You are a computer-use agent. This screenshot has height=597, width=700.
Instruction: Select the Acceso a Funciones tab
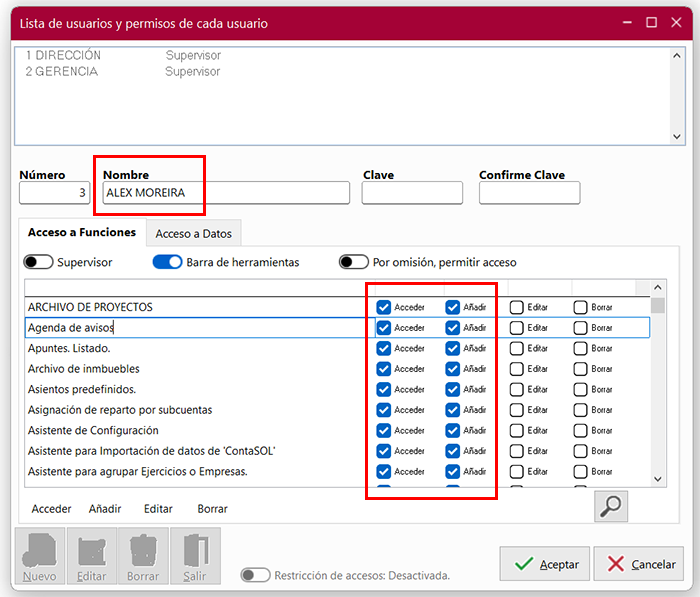(x=82, y=232)
